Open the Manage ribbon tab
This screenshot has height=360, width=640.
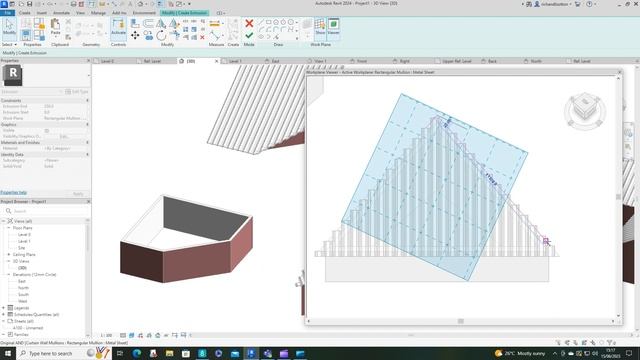[98, 13]
